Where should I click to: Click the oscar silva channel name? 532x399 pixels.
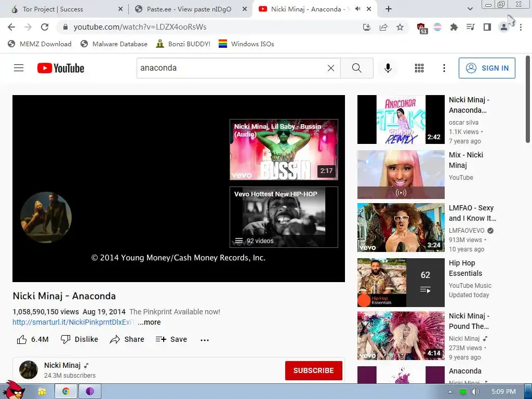pyautogui.click(x=463, y=123)
